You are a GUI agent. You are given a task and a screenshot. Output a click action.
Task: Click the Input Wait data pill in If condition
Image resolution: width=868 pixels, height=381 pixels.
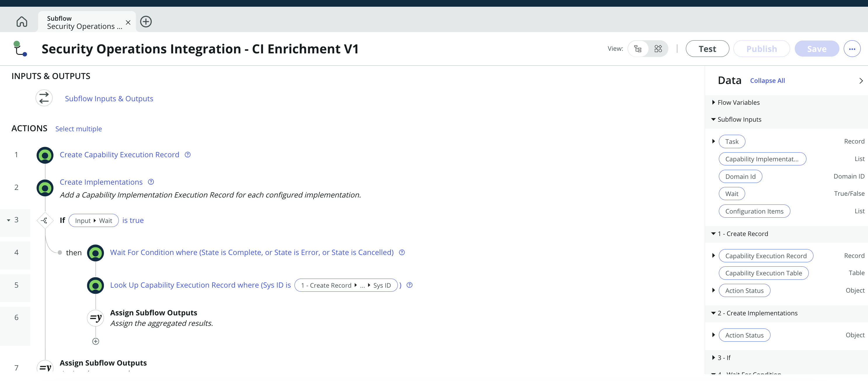(x=94, y=221)
